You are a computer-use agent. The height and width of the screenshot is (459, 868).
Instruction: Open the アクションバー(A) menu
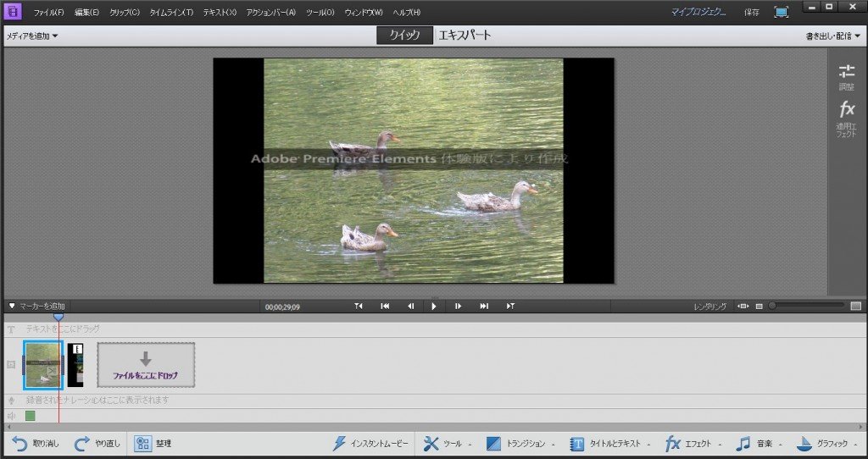click(x=271, y=12)
